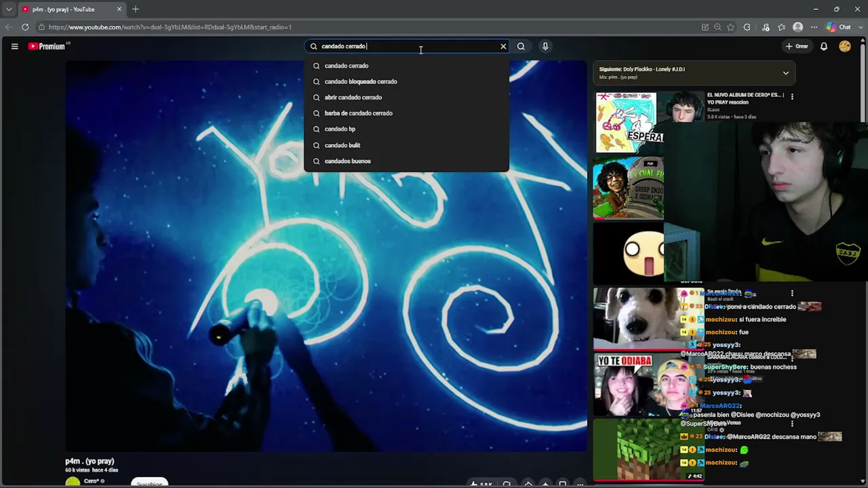Open the account avatar menu

pos(845,46)
